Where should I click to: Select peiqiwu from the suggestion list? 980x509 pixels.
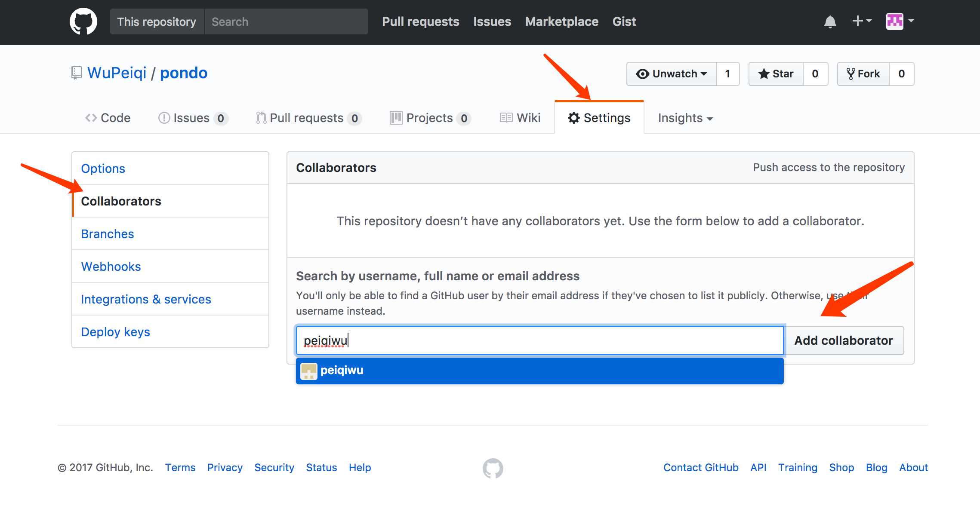pyautogui.click(x=539, y=371)
